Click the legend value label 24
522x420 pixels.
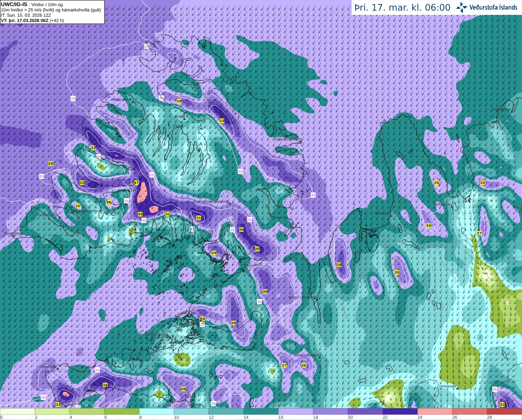tap(420, 417)
